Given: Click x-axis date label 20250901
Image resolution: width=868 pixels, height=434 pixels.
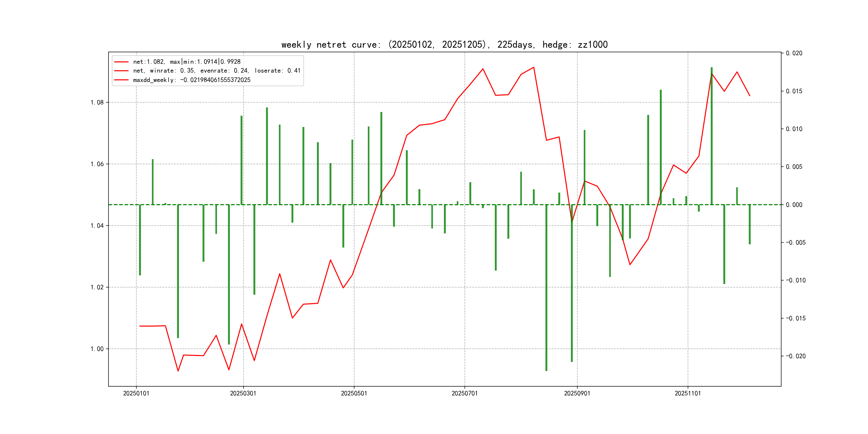Looking at the screenshot, I should [x=577, y=393].
